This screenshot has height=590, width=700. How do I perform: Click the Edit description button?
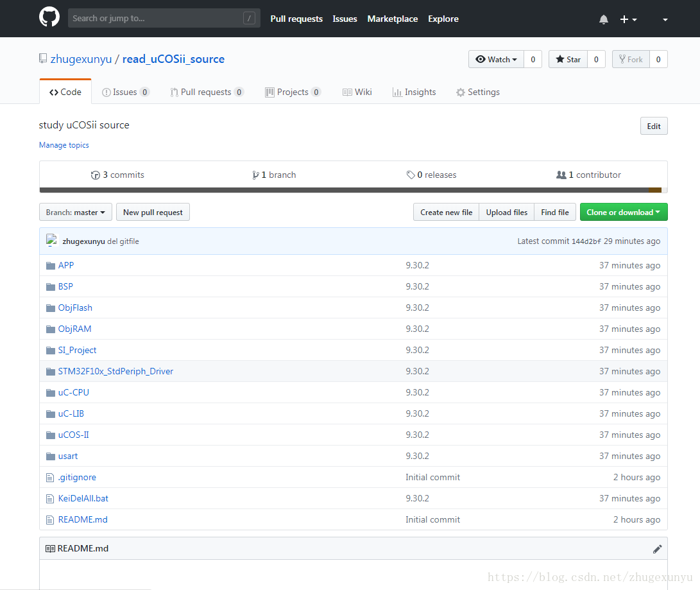[654, 126]
